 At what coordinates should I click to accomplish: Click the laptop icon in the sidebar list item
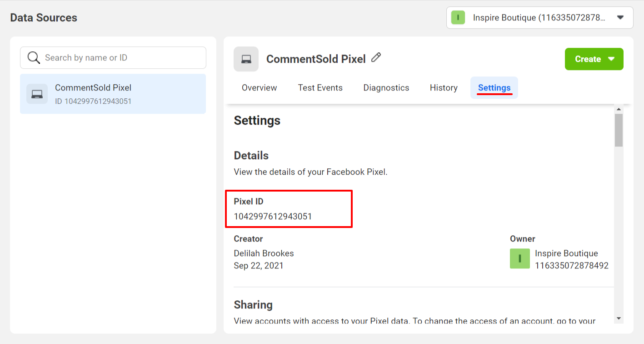point(37,94)
